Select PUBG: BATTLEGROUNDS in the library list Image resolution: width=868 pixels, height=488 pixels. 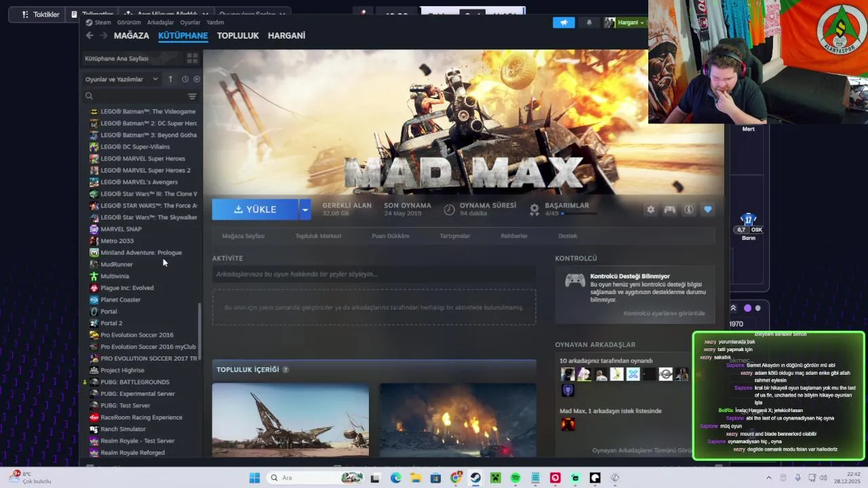(135, 382)
